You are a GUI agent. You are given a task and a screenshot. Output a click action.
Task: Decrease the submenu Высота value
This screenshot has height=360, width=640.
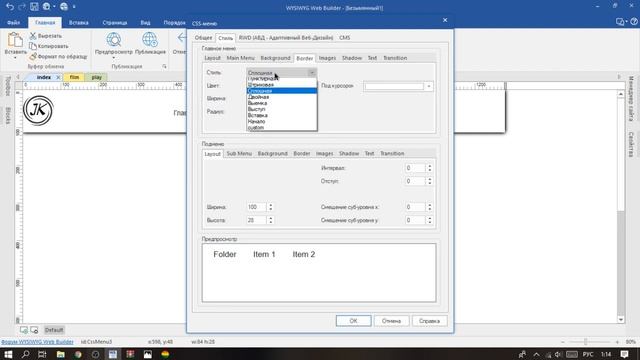[x=271, y=222]
